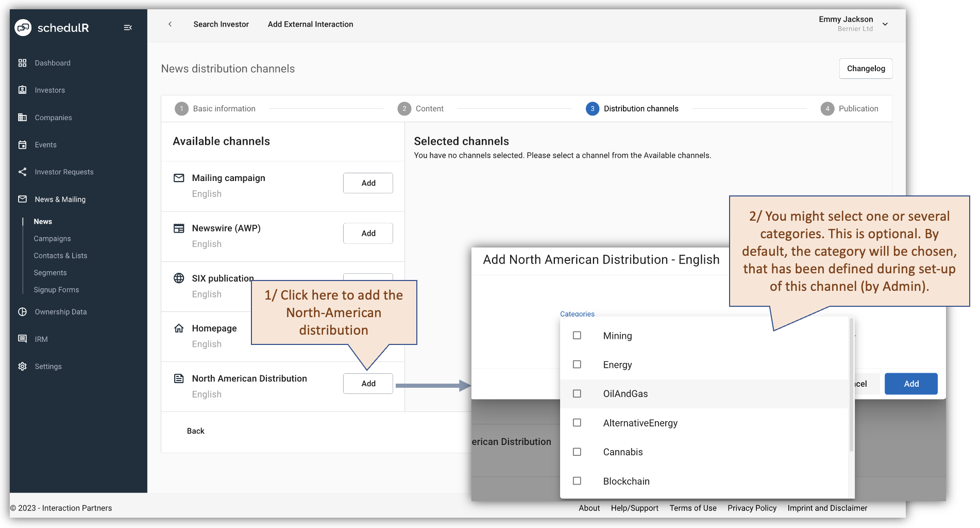The image size is (980, 528).
Task: Click the Changelog button
Action: click(865, 68)
